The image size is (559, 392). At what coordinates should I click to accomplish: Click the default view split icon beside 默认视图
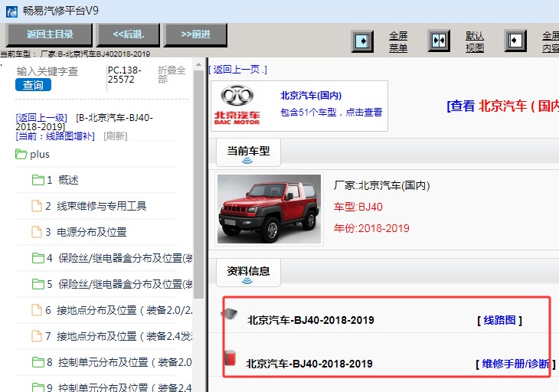[439, 41]
